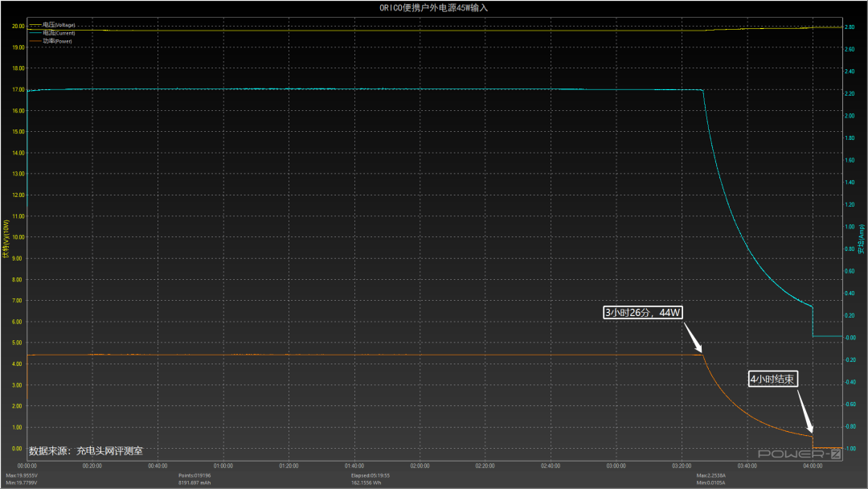
Task: Click the 03:40:00 time axis tick
Action: 747,466
